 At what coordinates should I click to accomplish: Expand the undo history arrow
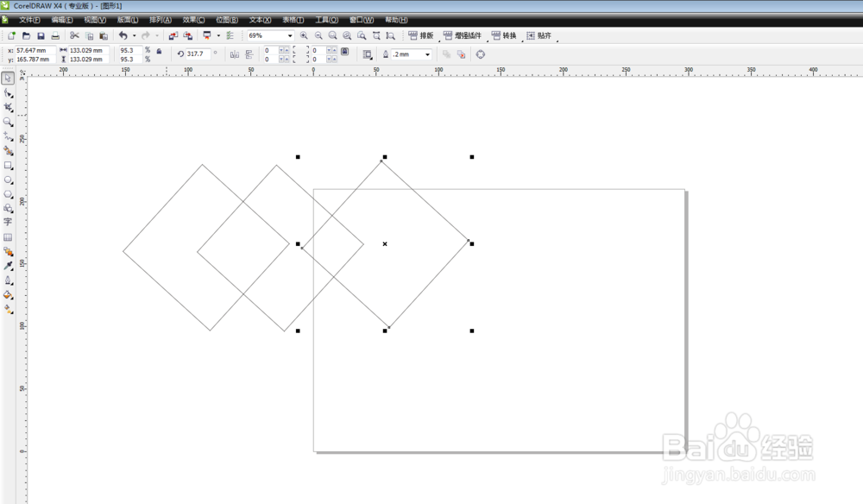134,35
